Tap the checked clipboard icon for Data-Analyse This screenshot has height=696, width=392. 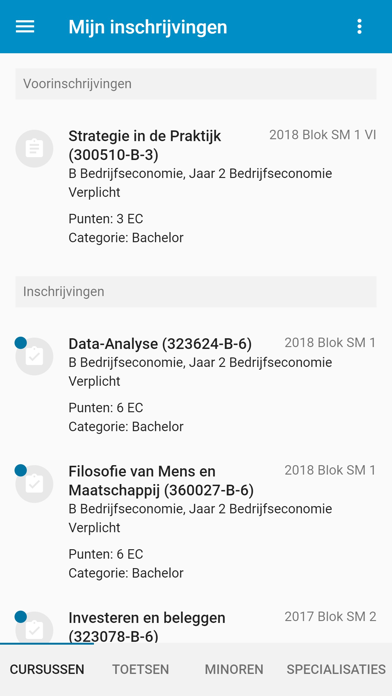tap(34, 356)
